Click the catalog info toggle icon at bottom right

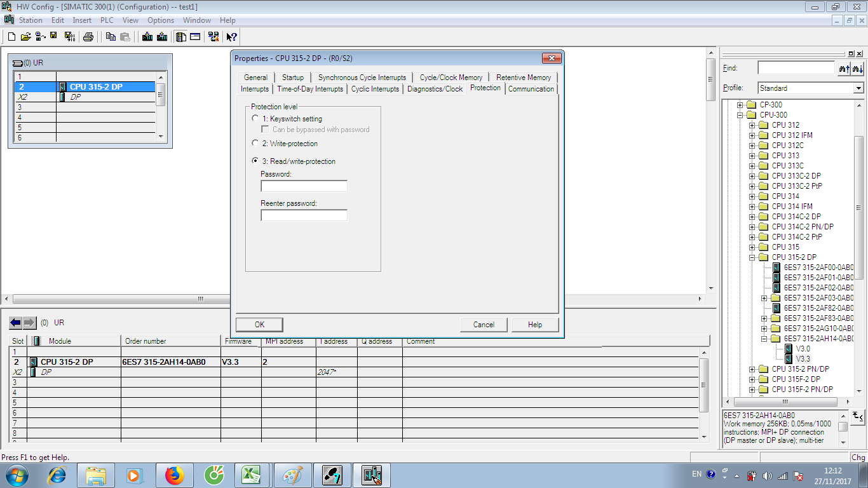pos(858,416)
